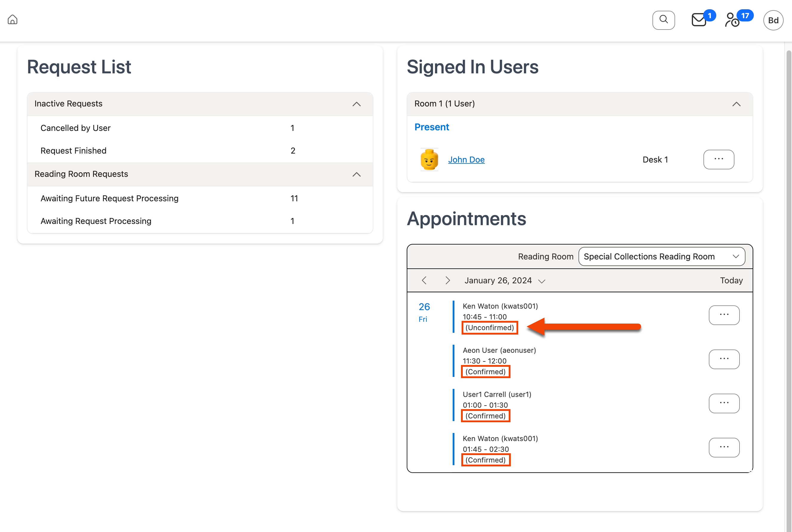Open actions menu for John Doe at Desk 1
The height and width of the screenshot is (532, 792).
(719, 160)
